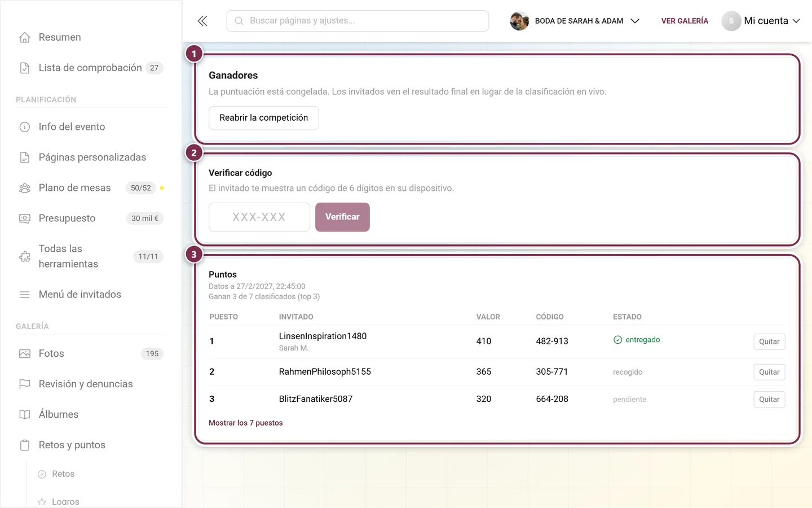This screenshot has height=508, width=812.
Task: Click the code 664-208
Action: click(552, 399)
